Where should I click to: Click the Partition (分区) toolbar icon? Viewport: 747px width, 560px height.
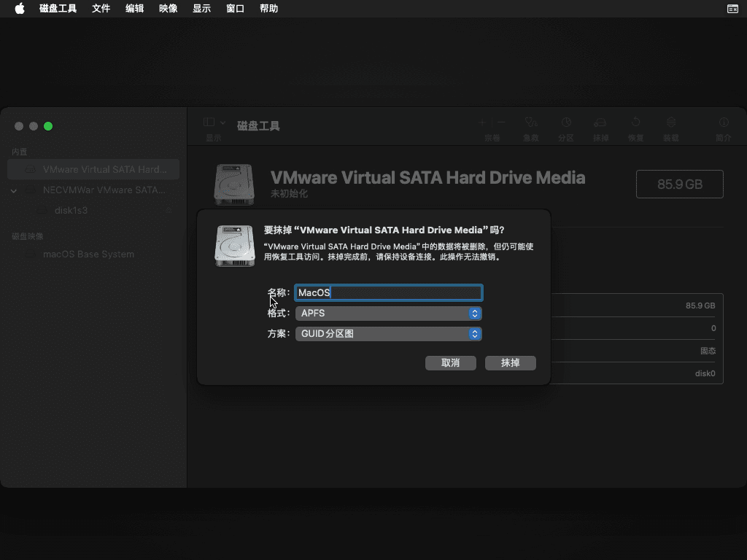pos(566,123)
